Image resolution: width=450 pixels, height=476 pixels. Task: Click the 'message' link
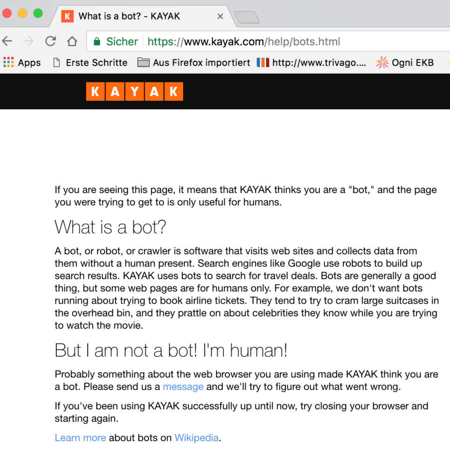click(183, 387)
